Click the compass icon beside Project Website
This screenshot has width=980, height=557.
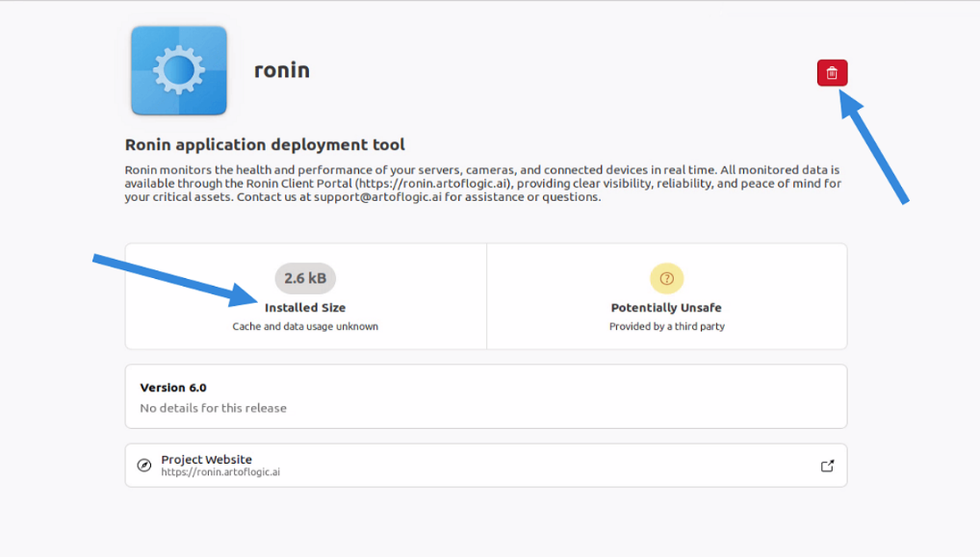tap(144, 466)
